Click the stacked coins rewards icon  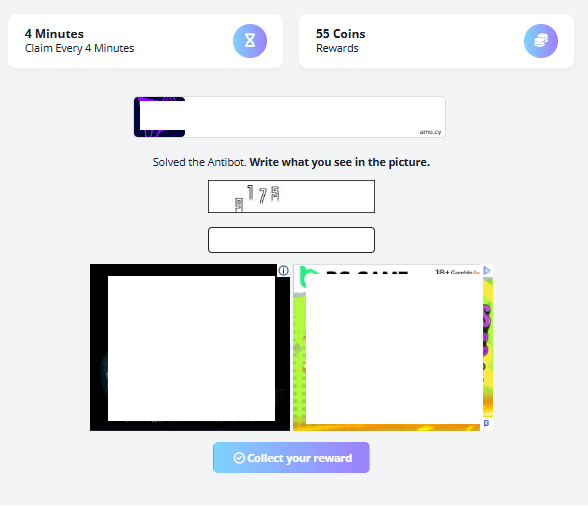(540, 41)
